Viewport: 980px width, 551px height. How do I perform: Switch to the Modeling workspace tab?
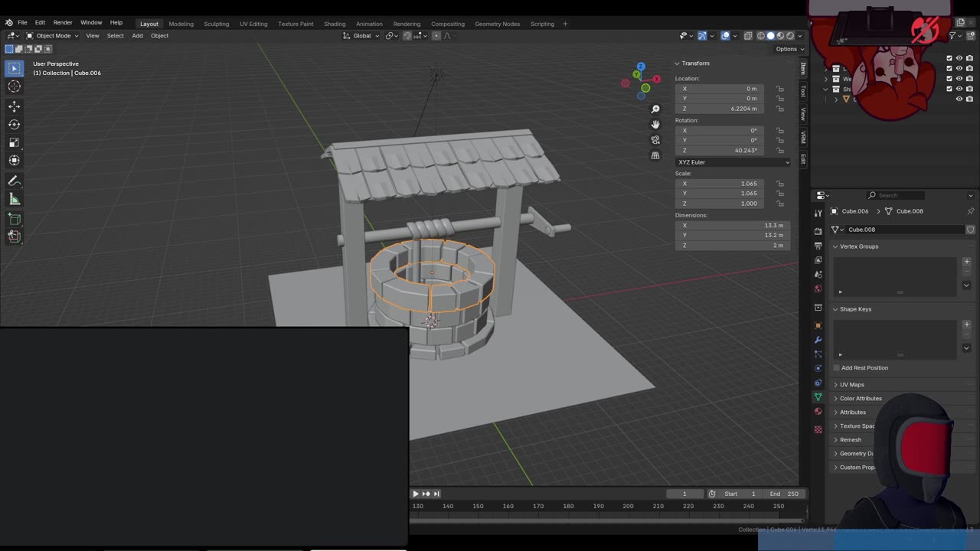[x=181, y=24]
